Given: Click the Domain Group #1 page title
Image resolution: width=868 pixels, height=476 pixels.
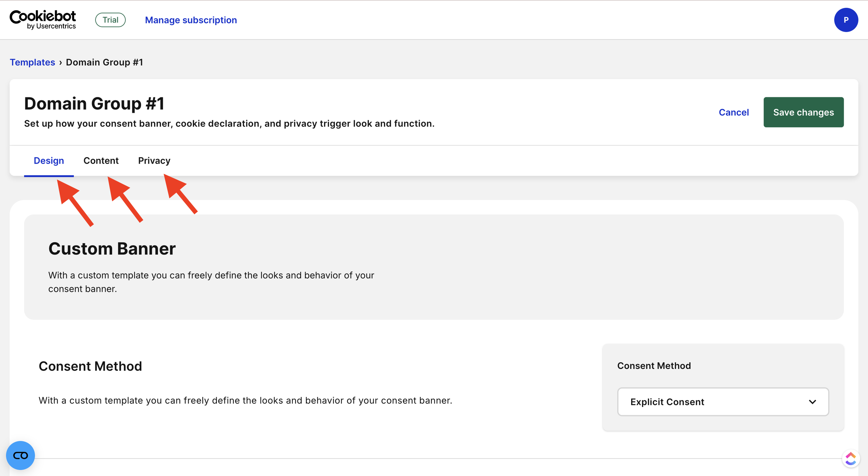Looking at the screenshot, I should (x=94, y=104).
